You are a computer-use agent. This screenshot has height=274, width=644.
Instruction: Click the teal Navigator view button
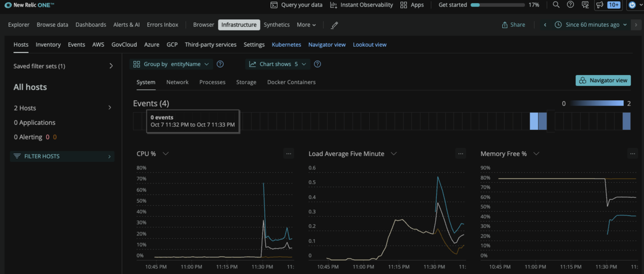603,80
